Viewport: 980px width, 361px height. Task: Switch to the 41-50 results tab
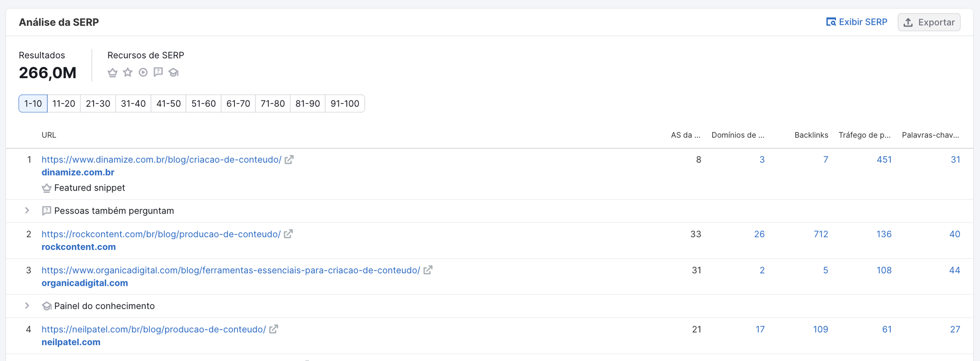click(x=168, y=103)
